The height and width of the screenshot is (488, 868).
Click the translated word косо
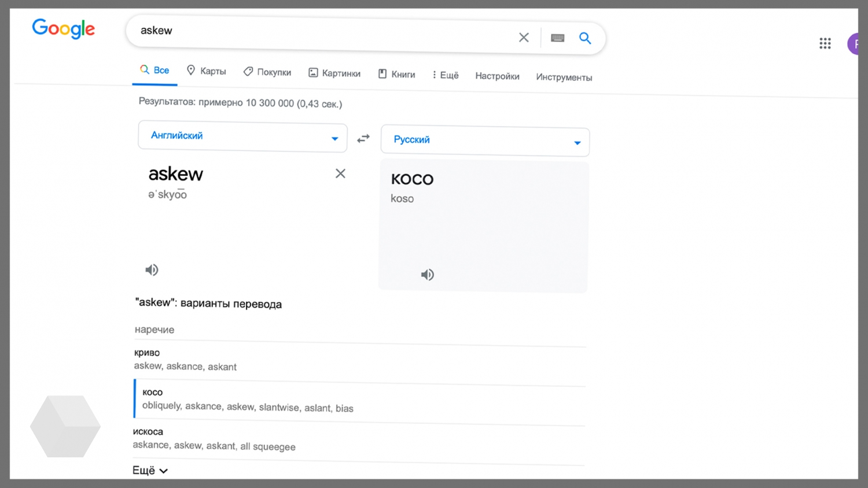coord(412,179)
